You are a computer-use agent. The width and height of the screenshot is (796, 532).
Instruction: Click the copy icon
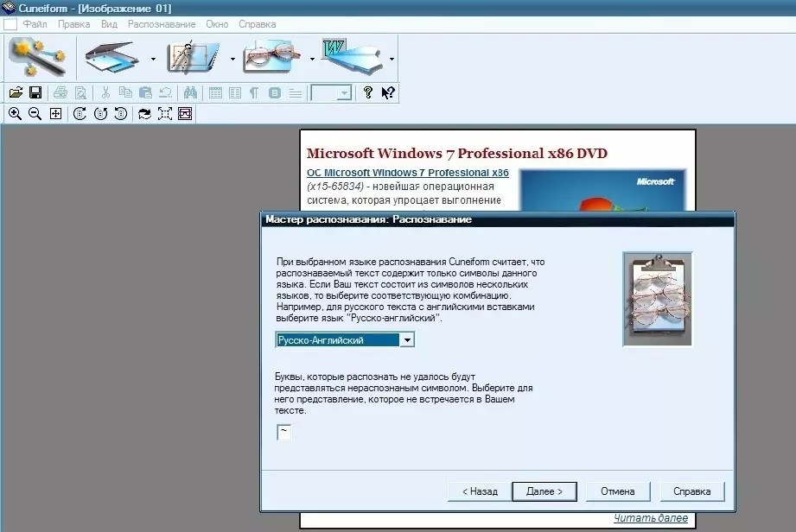(125, 92)
